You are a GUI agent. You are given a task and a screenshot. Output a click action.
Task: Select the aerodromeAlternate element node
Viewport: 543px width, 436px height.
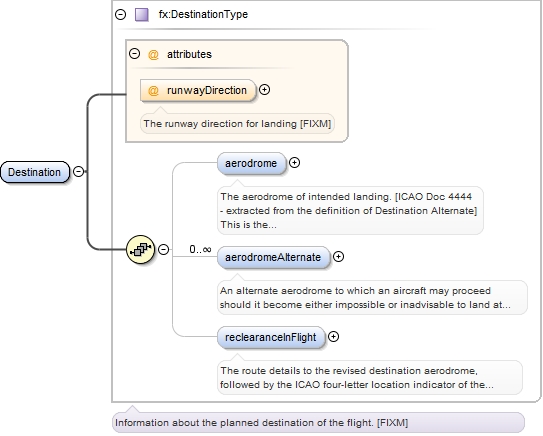[274, 257]
